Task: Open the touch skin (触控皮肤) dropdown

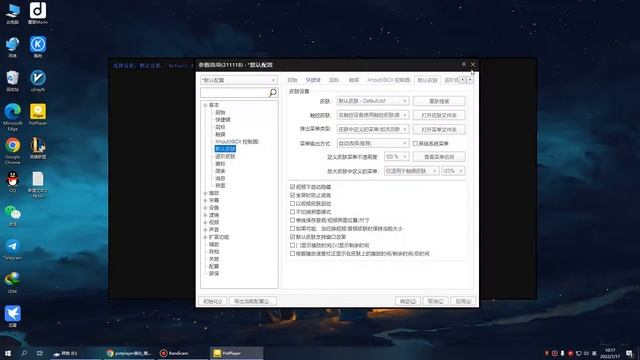Action: (x=373, y=115)
